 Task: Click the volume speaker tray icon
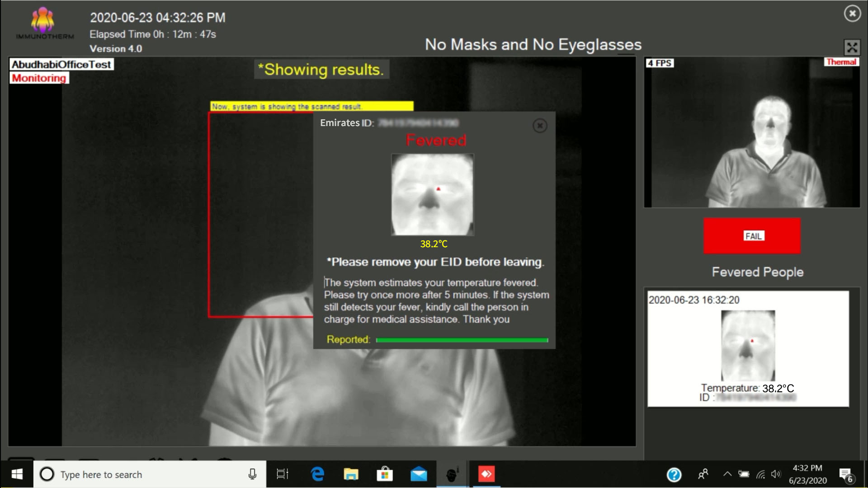pos(776,474)
